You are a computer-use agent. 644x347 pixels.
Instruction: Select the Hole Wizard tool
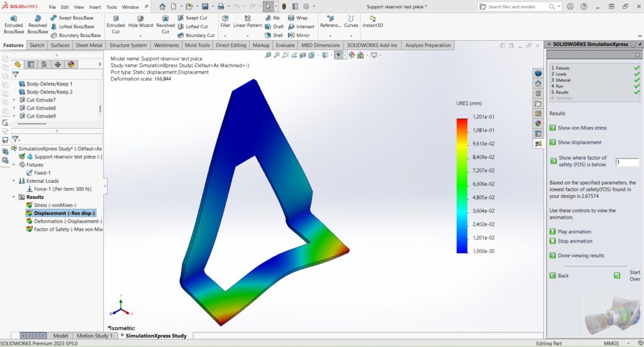140,24
